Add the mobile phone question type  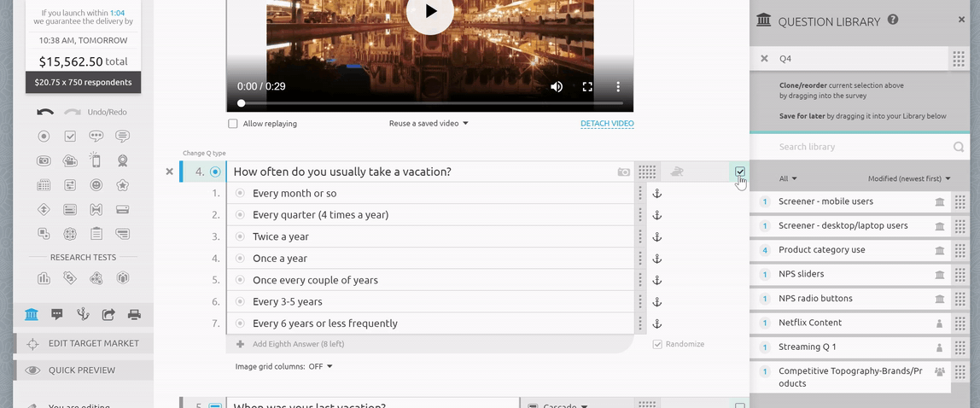point(96,160)
